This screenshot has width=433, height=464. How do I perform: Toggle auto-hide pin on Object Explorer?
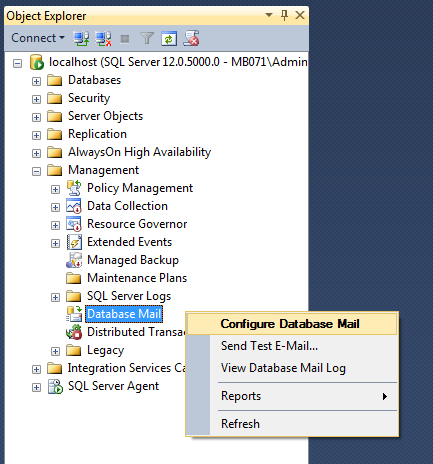[x=284, y=15]
